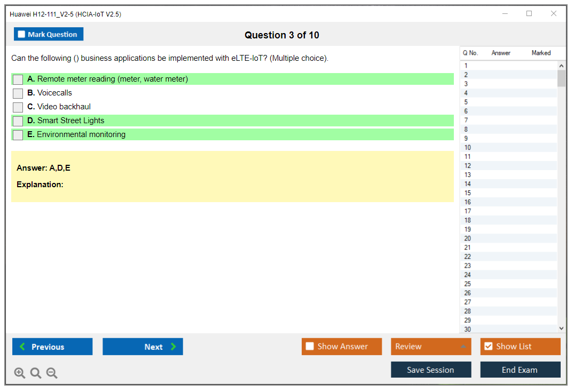Image resolution: width=574 pixels, height=392 pixels.
Task: Select the checkbox for B Voicecalls
Action: tap(18, 93)
